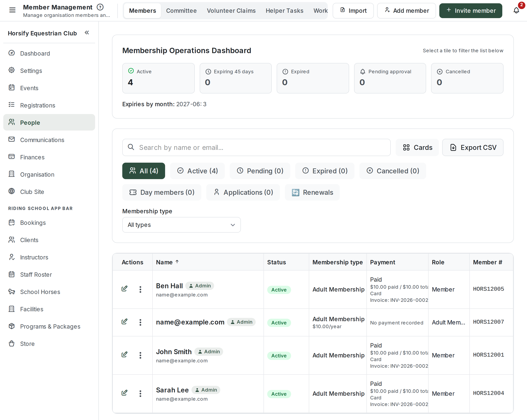
Task: Open more options for Ben Hall
Action: [140, 289]
